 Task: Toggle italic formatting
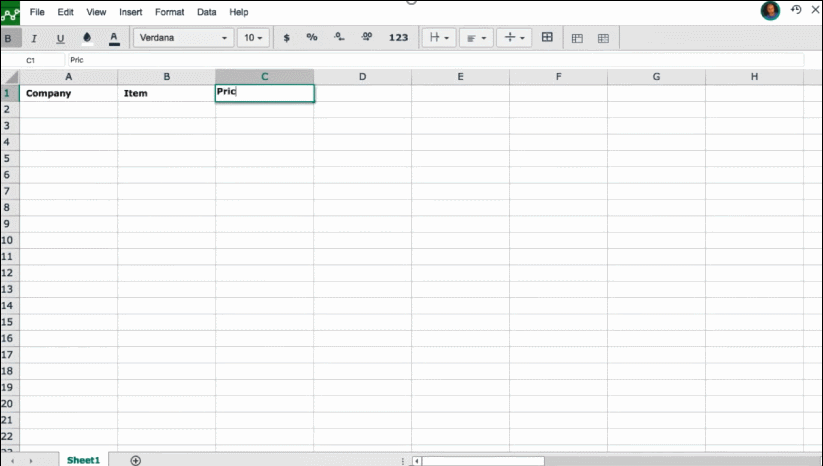(34, 38)
